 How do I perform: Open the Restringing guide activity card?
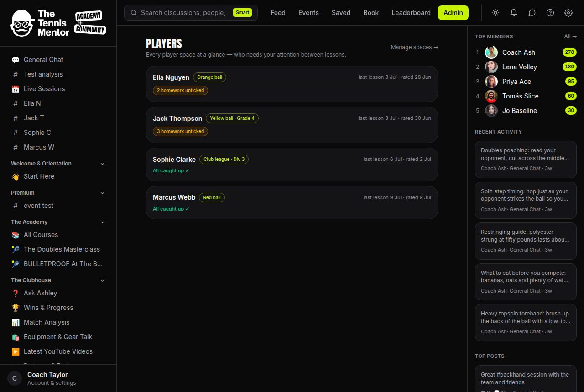[526, 241]
